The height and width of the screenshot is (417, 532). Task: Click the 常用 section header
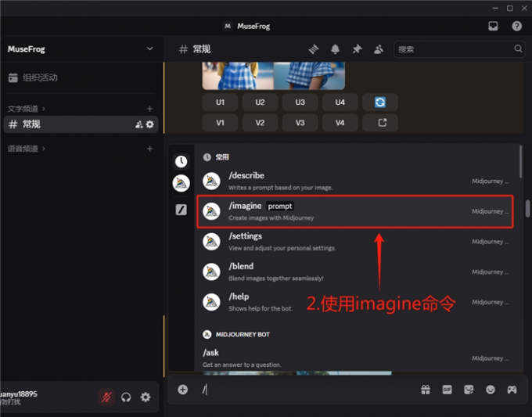pos(222,157)
